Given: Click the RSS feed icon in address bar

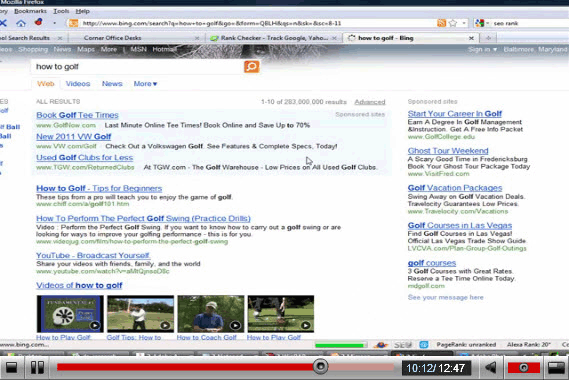Looking at the screenshot, I should click(x=441, y=23).
